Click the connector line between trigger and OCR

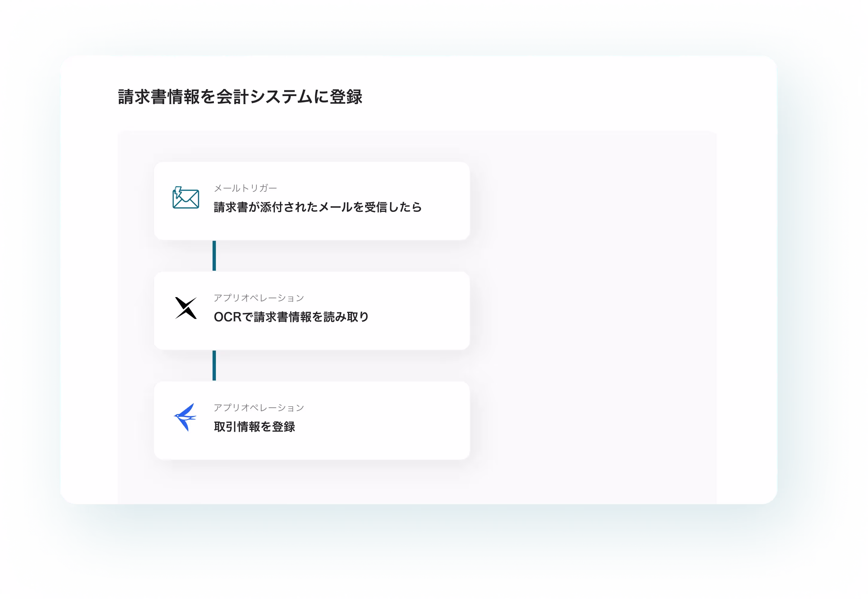214,256
